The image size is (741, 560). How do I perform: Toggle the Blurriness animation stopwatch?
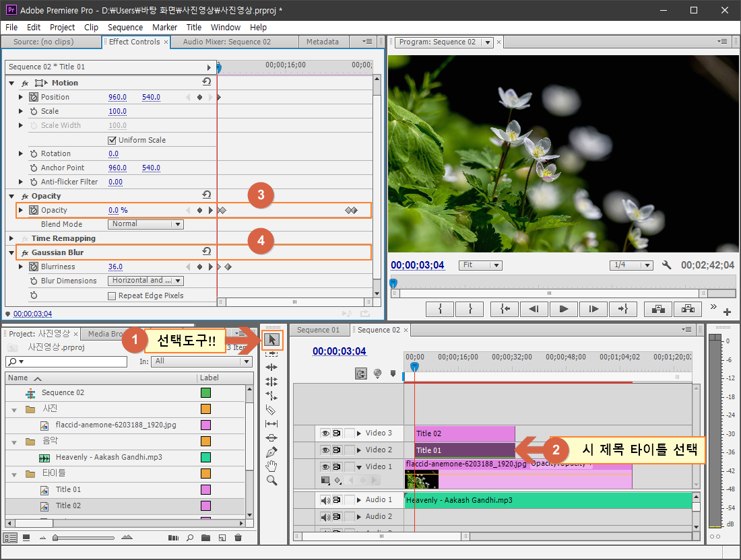tap(34, 267)
